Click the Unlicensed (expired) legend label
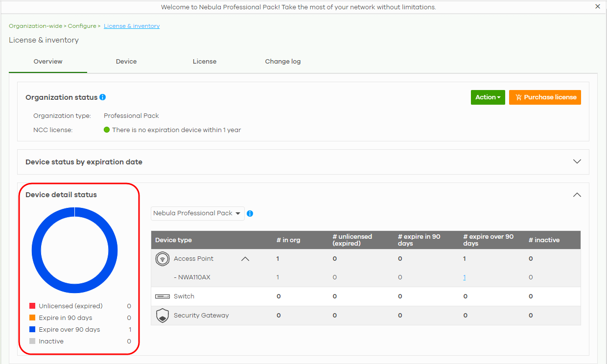The image size is (607, 364). click(x=70, y=306)
